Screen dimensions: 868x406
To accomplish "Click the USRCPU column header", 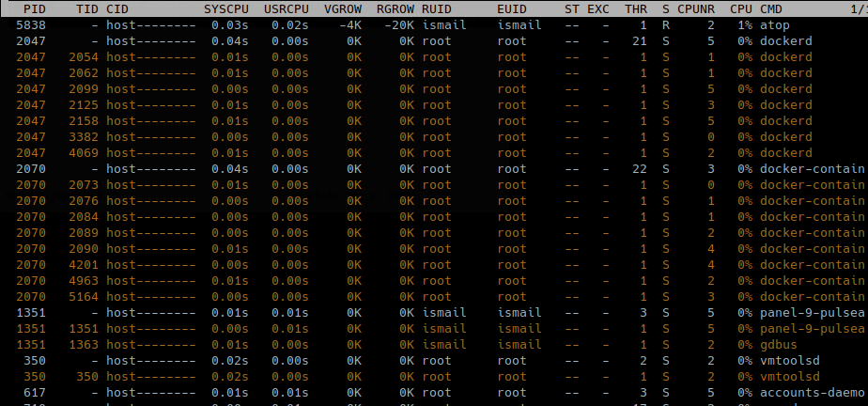I will point(287,8).
